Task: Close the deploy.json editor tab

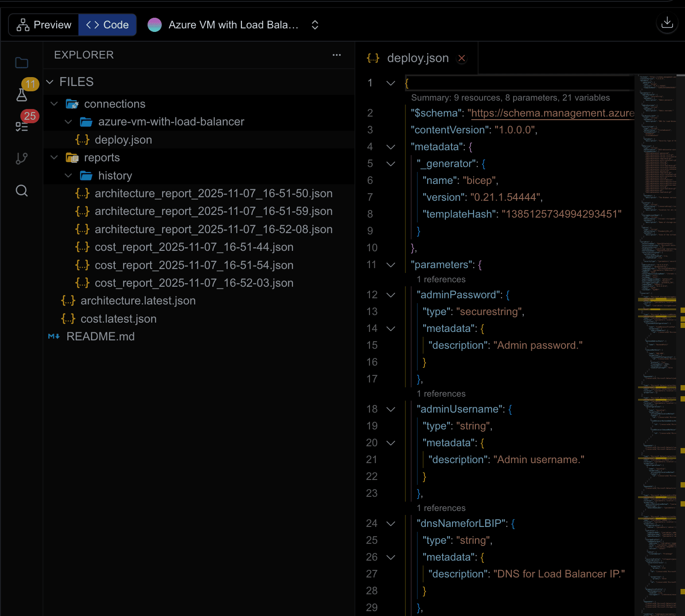Action: click(x=462, y=58)
